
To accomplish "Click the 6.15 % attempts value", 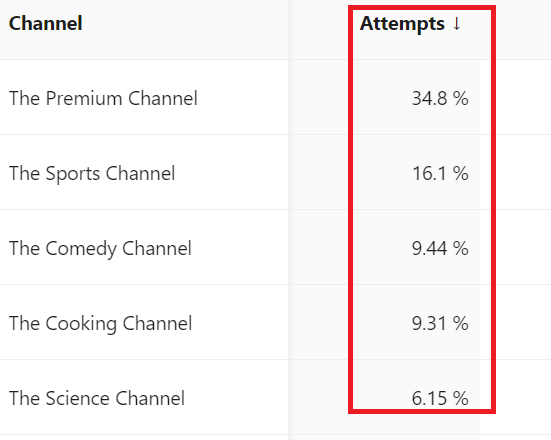I will [x=440, y=398].
